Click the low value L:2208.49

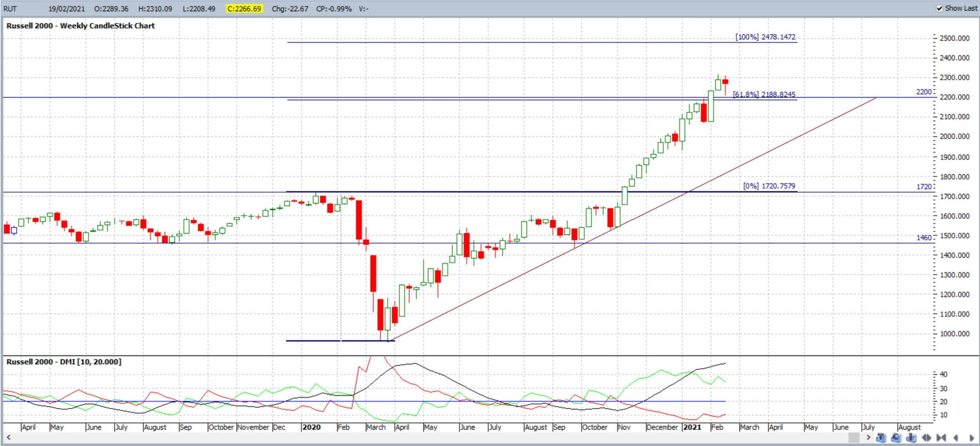pyautogui.click(x=199, y=9)
